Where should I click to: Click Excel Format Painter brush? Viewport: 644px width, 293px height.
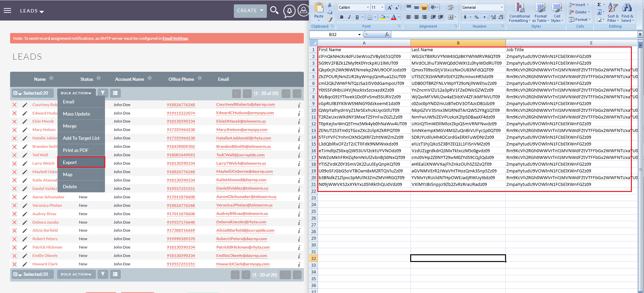[330, 19]
